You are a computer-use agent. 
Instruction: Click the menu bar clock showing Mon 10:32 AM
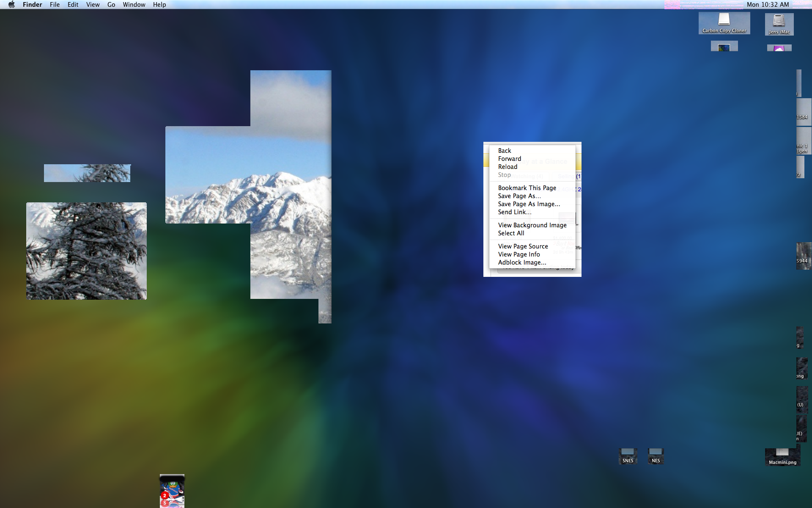click(x=768, y=5)
